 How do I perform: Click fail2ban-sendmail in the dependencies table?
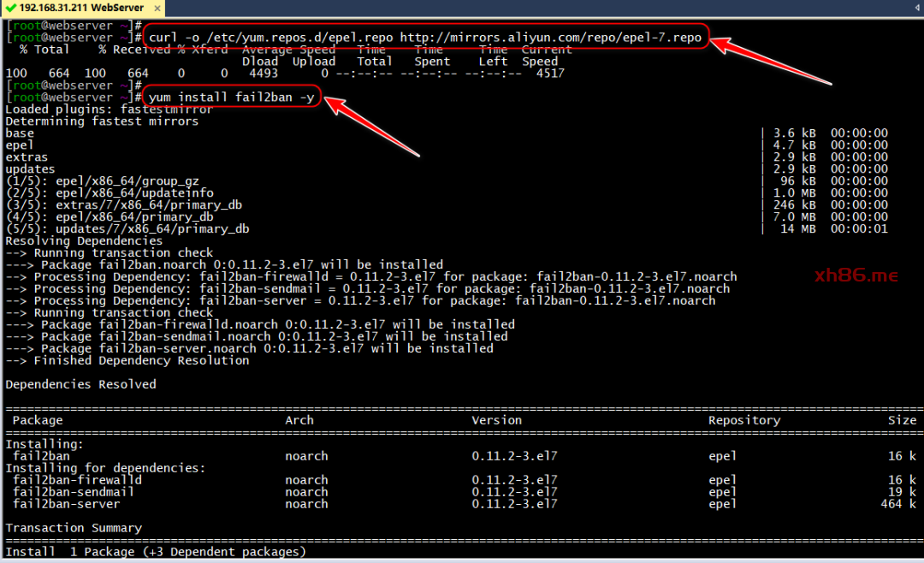(74, 492)
